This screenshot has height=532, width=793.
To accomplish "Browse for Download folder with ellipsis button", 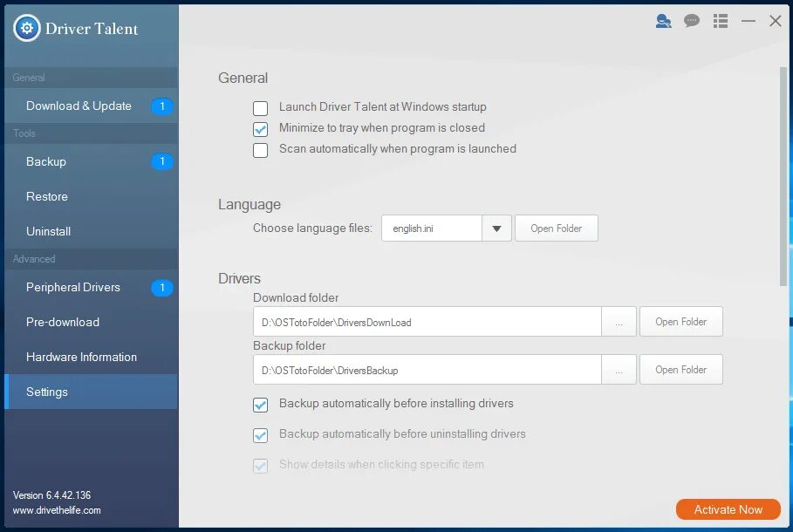I will pyautogui.click(x=619, y=322).
